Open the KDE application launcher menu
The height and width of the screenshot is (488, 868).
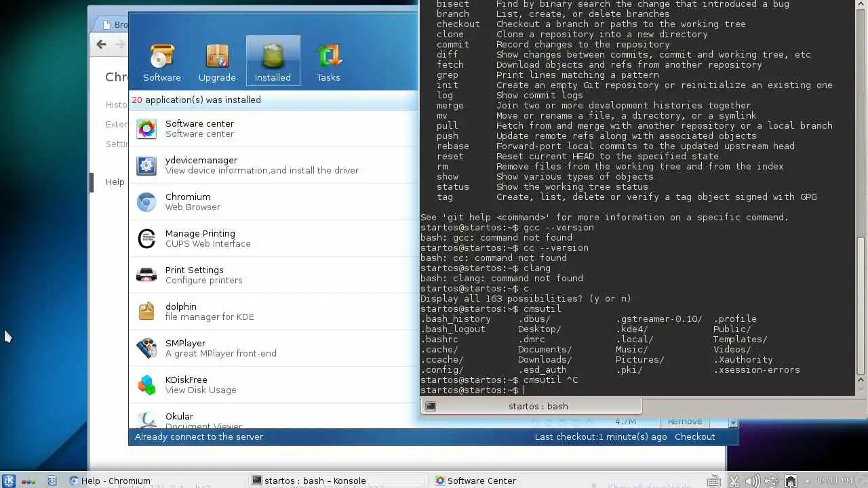pyautogui.click(x=9, y=481)
